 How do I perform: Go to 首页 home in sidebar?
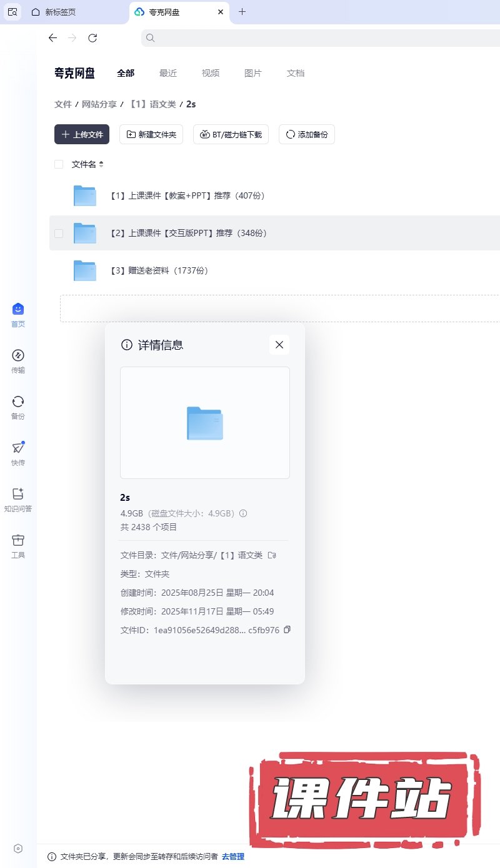pyautogui.click(x=18, y=310)
